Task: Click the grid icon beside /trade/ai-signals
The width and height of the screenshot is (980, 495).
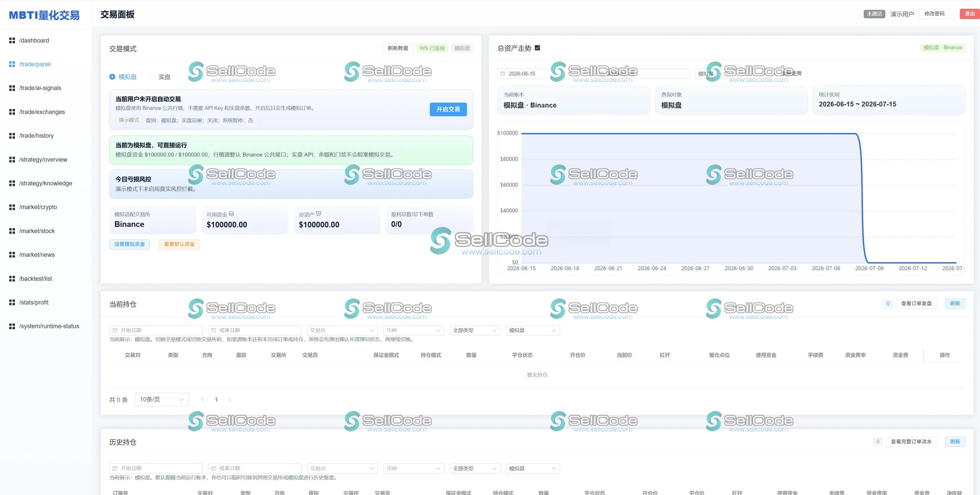Action: point(12,88)
